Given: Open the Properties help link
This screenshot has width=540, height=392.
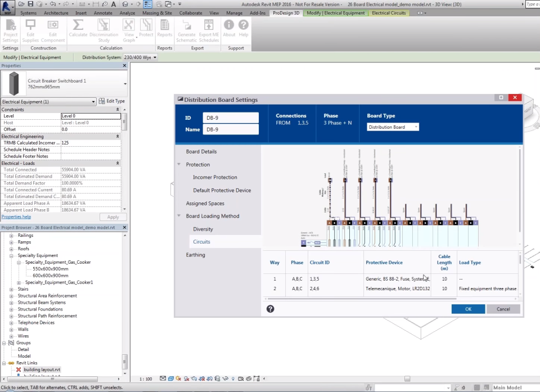Looking at the screenshot, I should [x=16, y=217].
